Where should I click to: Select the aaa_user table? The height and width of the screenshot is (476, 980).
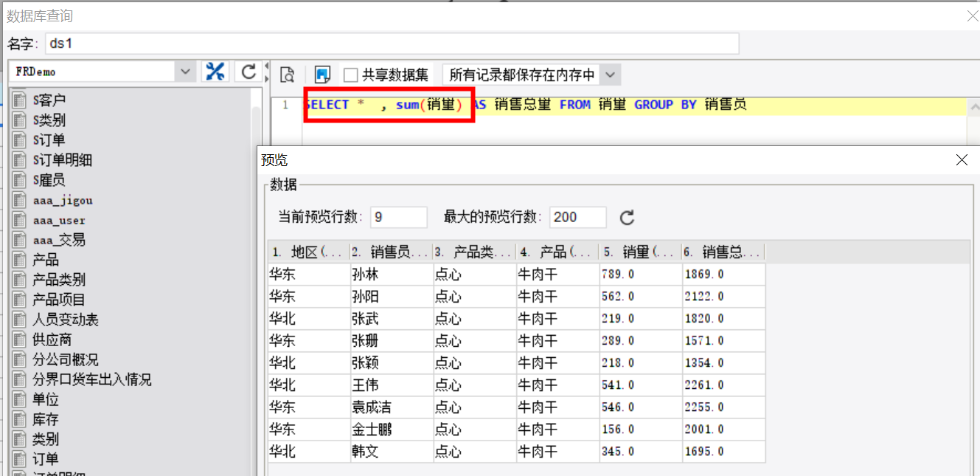tap(59, 220)
